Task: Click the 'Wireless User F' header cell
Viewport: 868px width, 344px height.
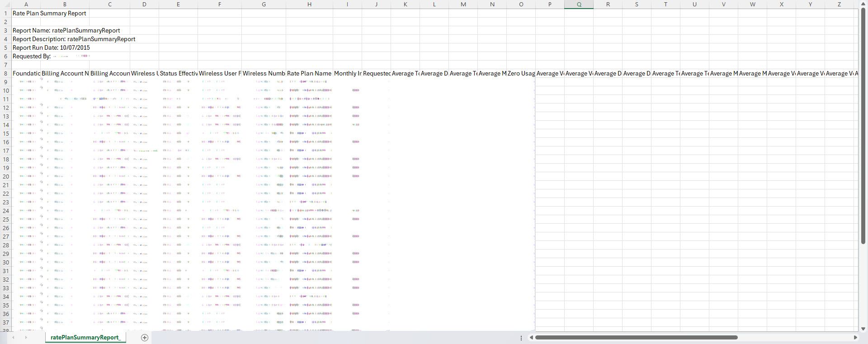Action: pos(220,74)
